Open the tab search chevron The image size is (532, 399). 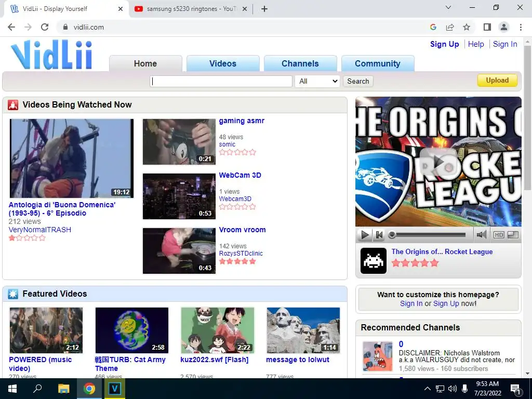[x=448, y=7]
